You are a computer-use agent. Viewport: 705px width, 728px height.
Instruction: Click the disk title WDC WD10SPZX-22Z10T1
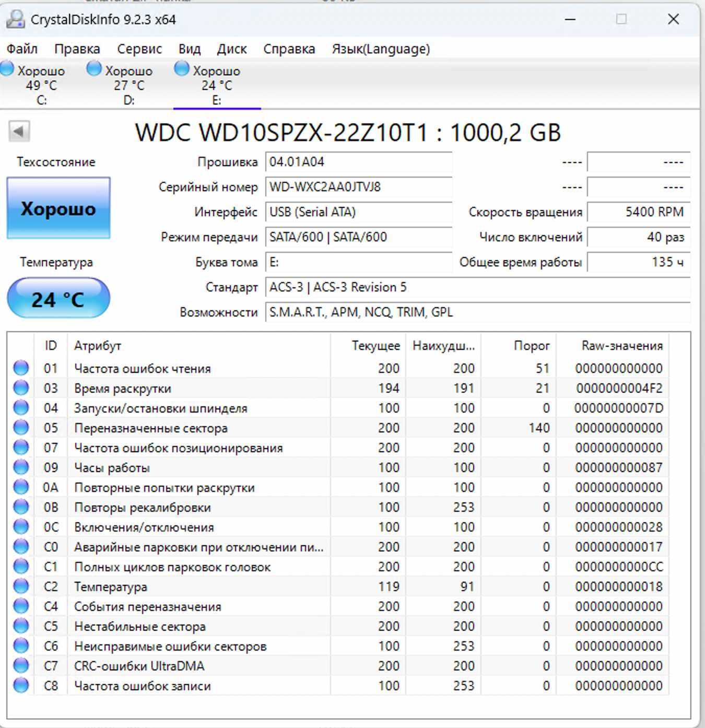click(x=282, y=133)
